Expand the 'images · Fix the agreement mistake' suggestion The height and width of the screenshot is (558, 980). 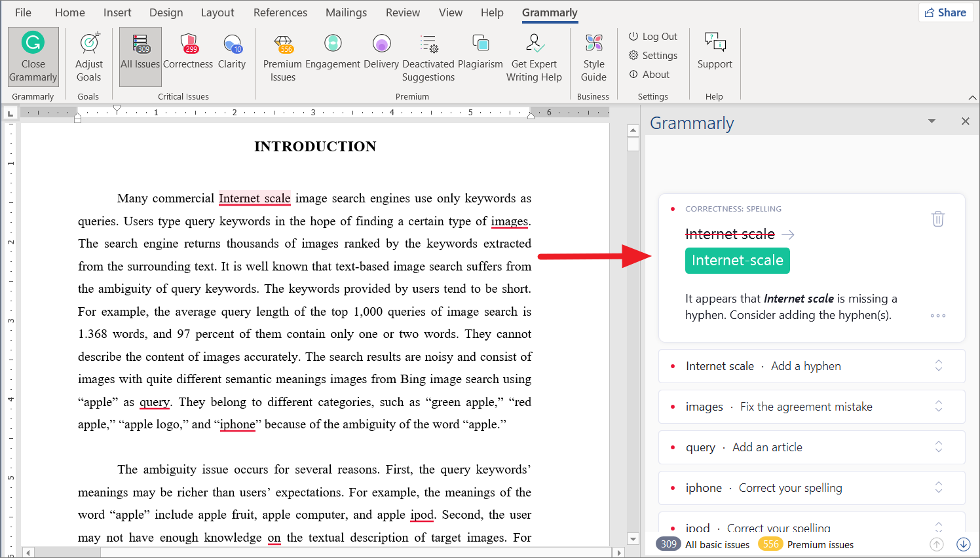(938, 406)
